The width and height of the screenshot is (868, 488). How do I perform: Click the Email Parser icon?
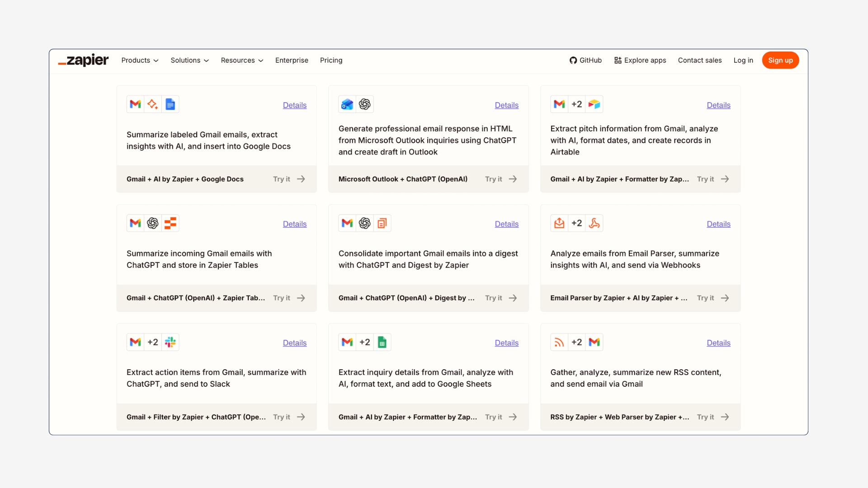click(559, 223)
